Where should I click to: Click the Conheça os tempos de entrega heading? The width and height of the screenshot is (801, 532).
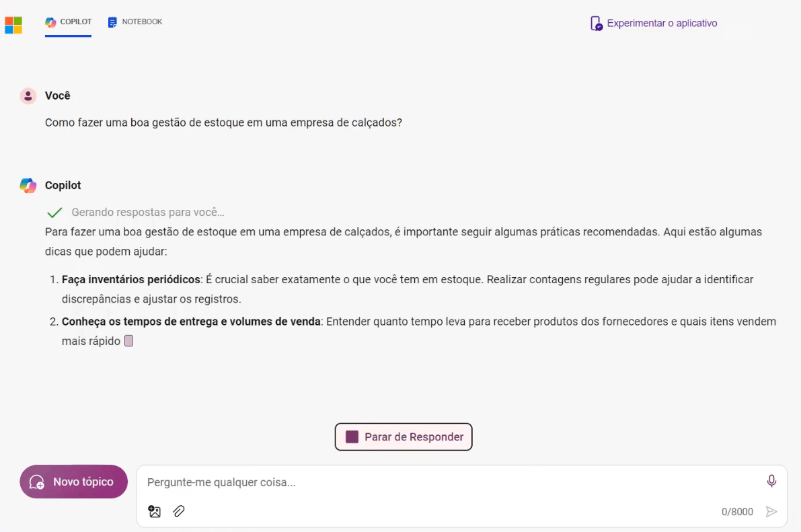click(191, 321)
